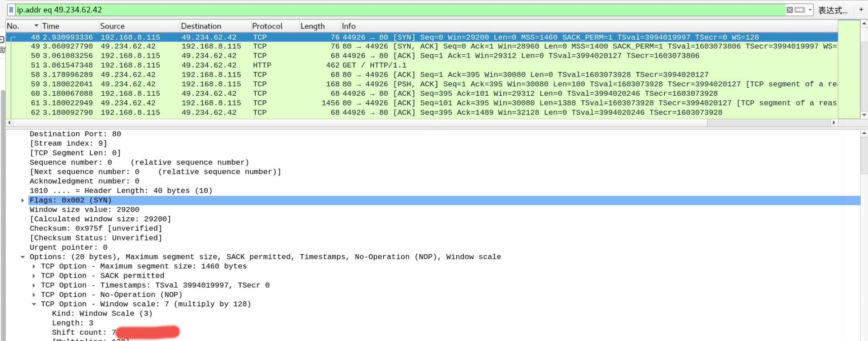868x341 pixels.
Task: Select Kind: Window Scale (3) line
Action: [102, 313]
